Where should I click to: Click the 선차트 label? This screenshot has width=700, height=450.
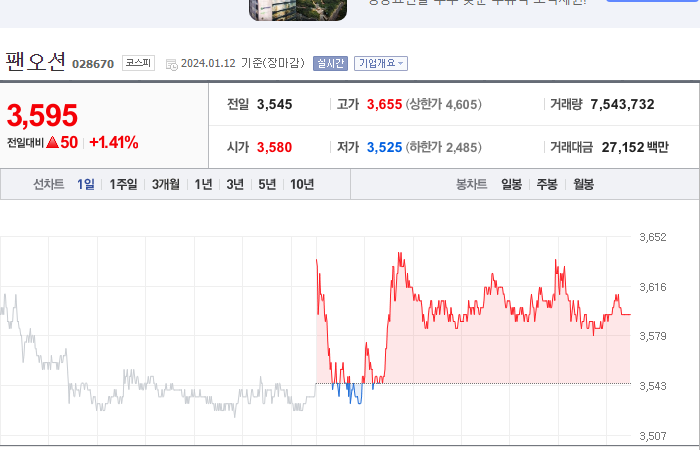pos(49,184)
